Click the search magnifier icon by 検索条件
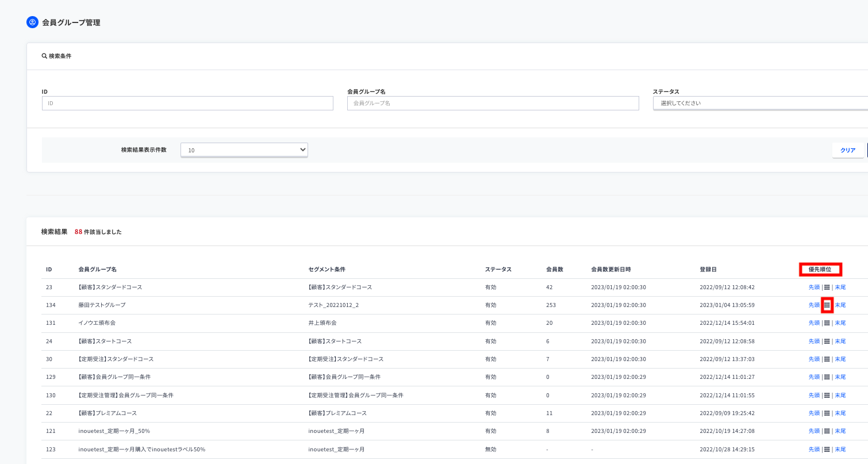The width and height of the screenshot is (868, 464). tap(44, 56)
